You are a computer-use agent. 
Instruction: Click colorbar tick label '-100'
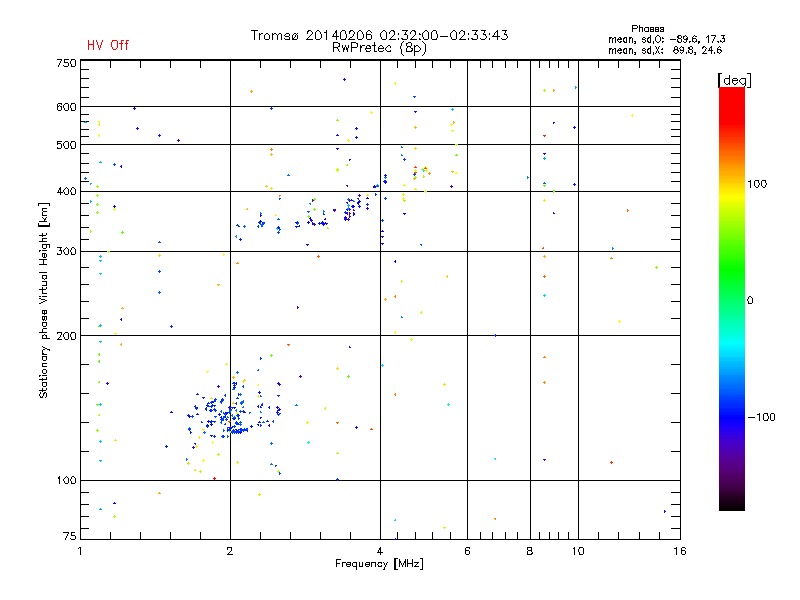[x=761, y=417]
